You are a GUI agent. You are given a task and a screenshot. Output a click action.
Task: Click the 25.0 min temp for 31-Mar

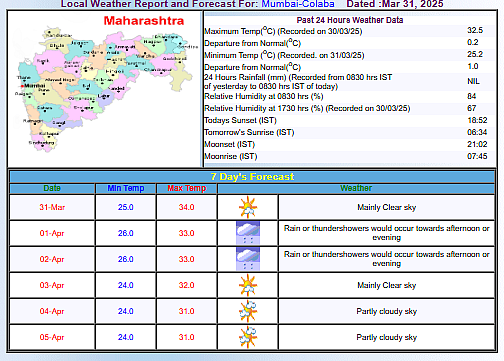click(x=126, y=207)
